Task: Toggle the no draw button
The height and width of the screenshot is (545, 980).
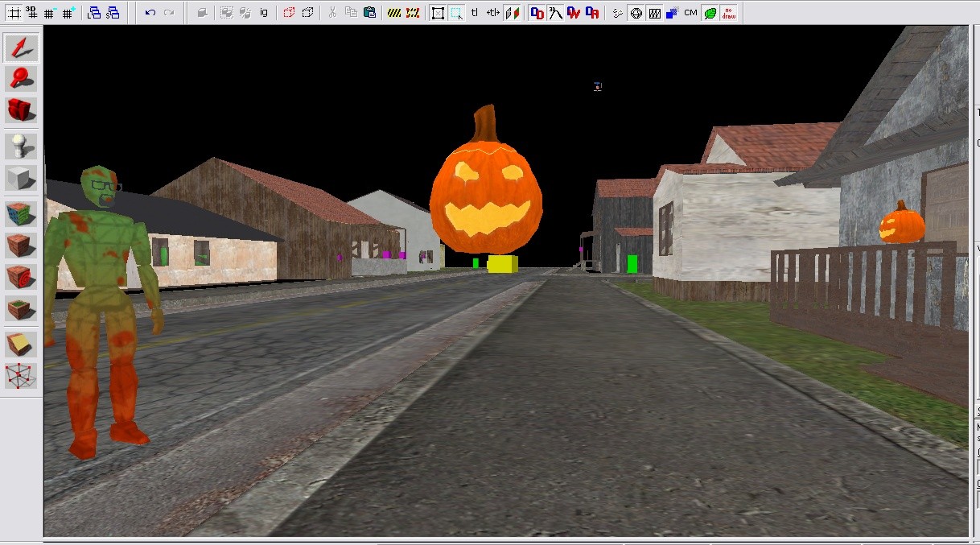Action: coord(728,13)
